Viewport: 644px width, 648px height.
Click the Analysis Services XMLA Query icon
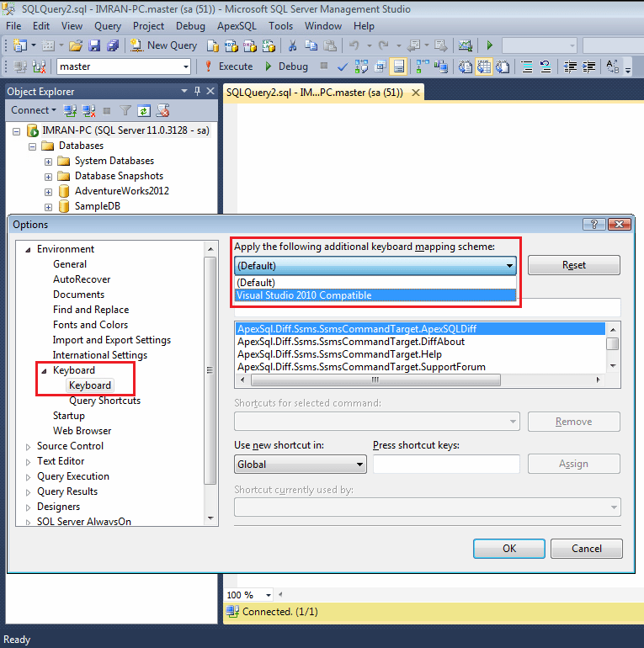(269, 45)
